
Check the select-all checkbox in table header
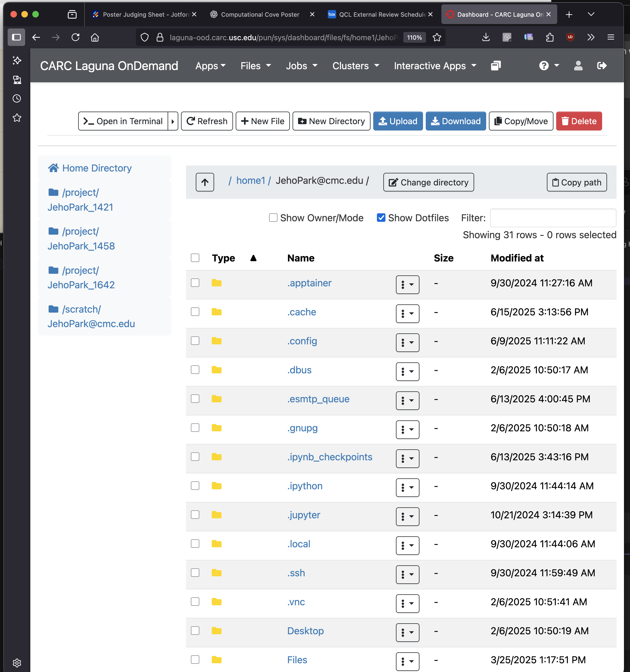195,258
